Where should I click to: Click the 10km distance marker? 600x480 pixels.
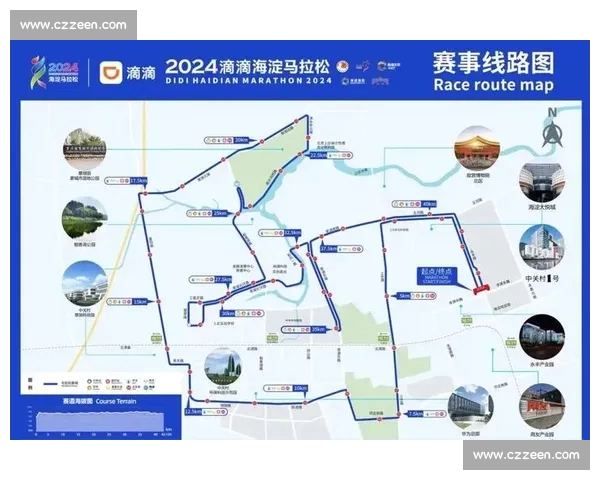pos(300,388)
